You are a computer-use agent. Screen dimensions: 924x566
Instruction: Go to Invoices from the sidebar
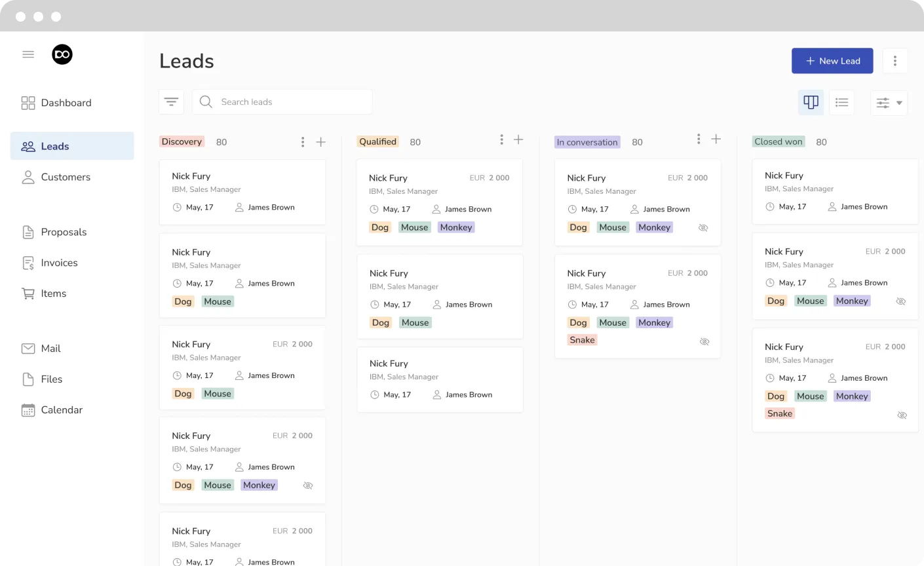click(x=60, y=263)
